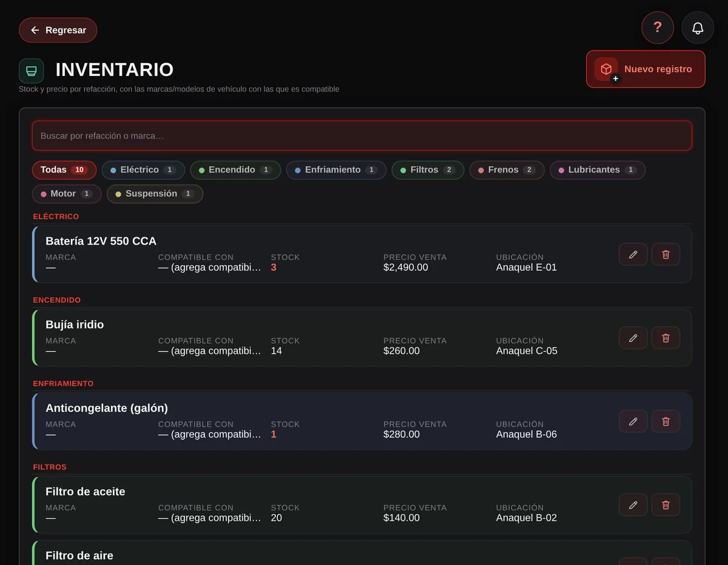The width and height of the screenshot is (728, 565).
Task: Click the Anticongelante (galón) title
Action: 107,408
